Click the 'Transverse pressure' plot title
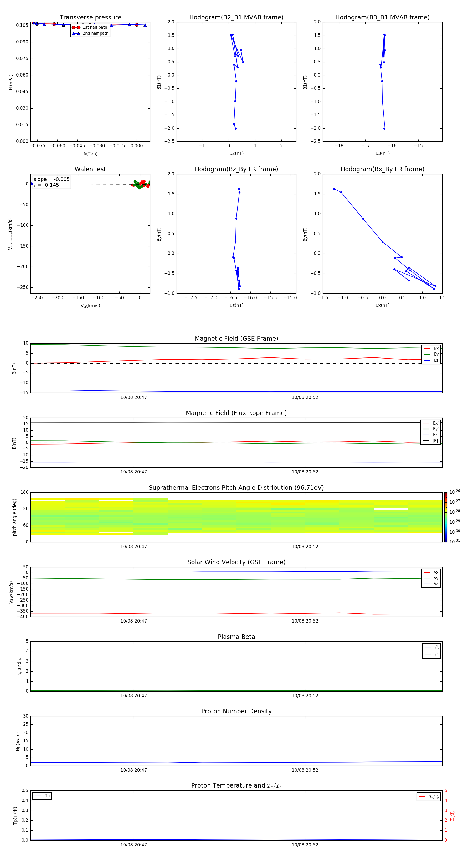This screenshot has height=868, width=473. (x=90, y=18)
